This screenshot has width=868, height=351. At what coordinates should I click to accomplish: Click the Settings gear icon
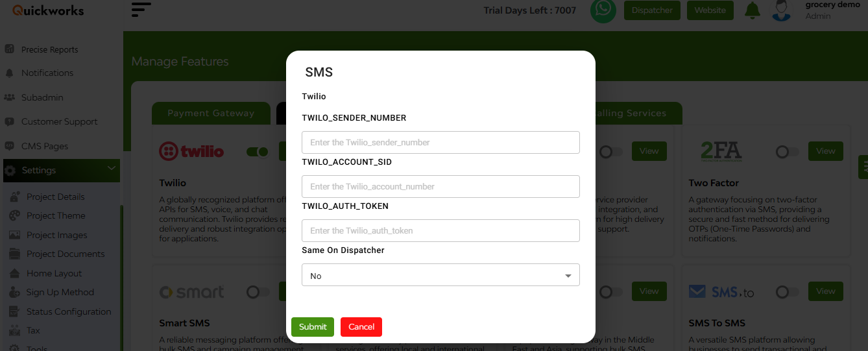[x=10, y=171]
